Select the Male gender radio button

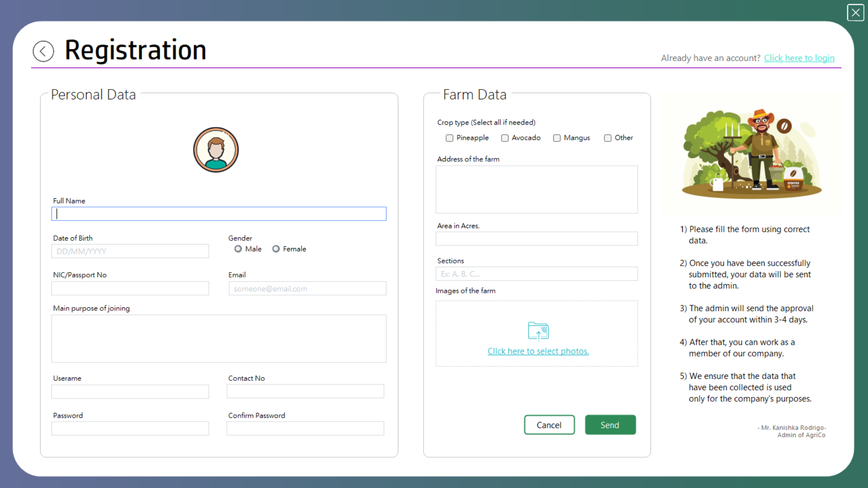(x=238, y=249)
